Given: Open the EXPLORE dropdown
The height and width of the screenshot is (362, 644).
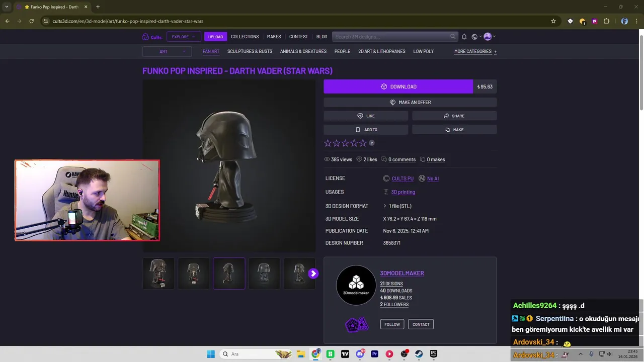Looking at the screenshot, I should [x=184, y=37].
